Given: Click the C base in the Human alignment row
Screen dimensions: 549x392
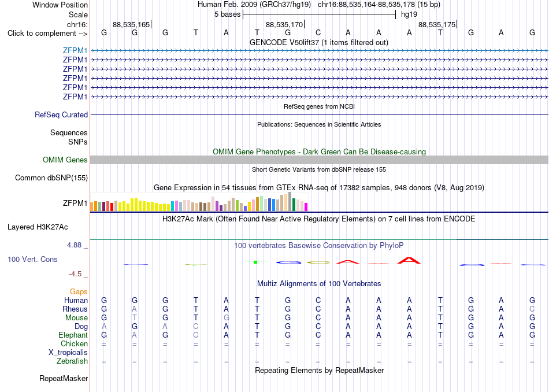Looking at the screenshot, I should pos(318,300).
